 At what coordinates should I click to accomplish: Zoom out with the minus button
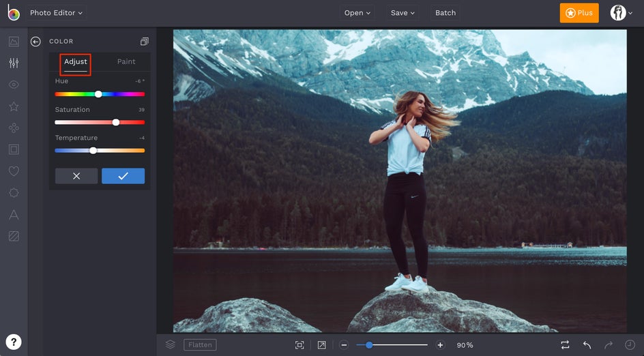click(x=345, y=345)
